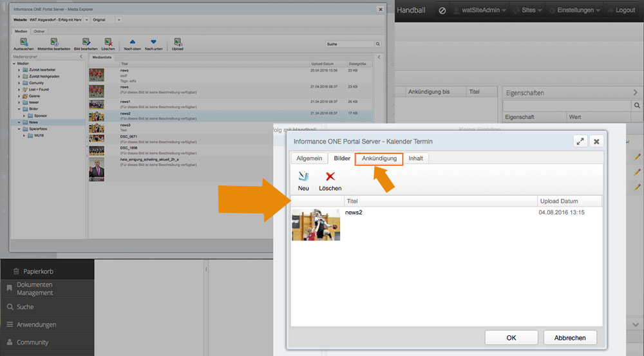Expand the Eigenschaften panel chevron
644x356 pixels.
pos(636,93)
